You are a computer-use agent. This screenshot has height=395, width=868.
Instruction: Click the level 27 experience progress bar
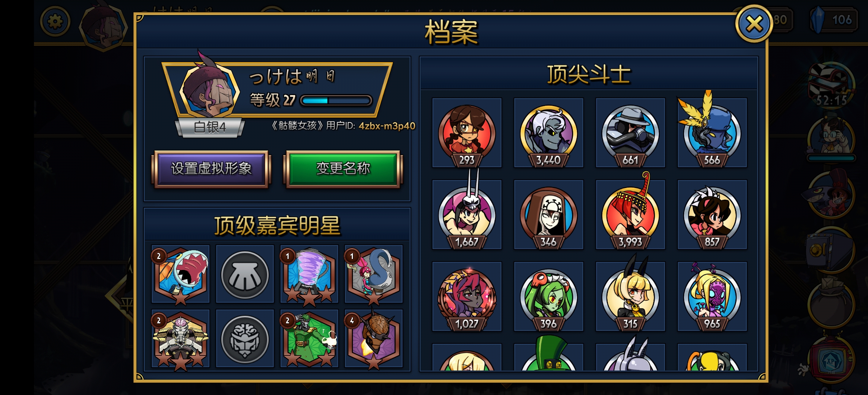pyautogui.click(x=336, y=101)
